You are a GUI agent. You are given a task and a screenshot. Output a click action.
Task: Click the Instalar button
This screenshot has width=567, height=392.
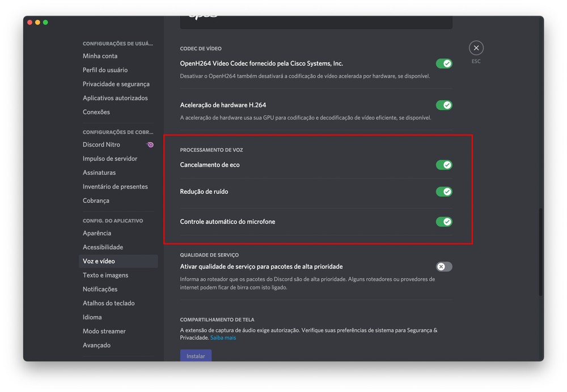point(196,356)
